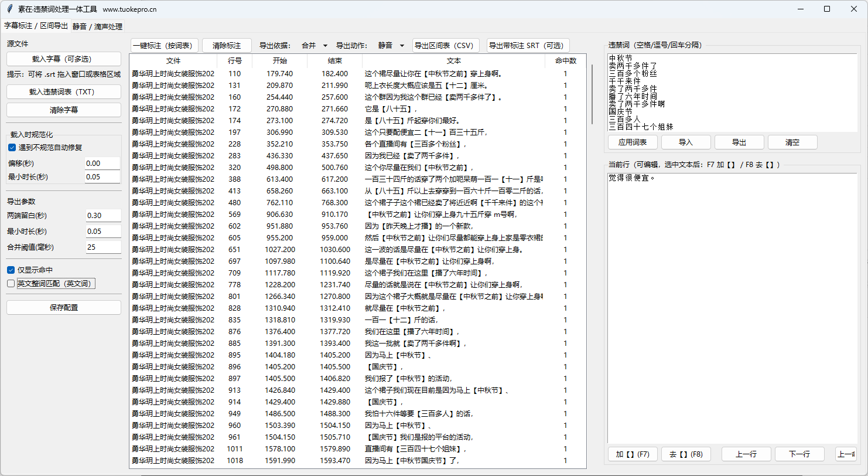Select row containing 三百四十七个姐妹

tap(358, 449)
